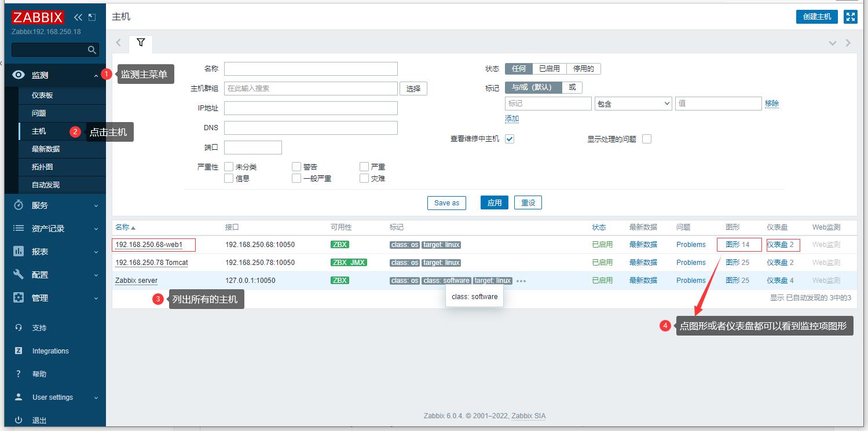This screenshot has height=431, width=868.
Task: Click ZBX availability badge for 192.168.250.68-web1
Action: point(340,245)
